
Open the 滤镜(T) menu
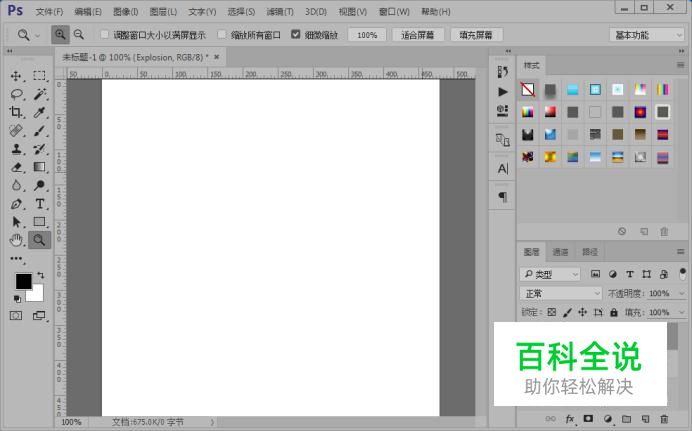pyautogui.click(x=280, y=12)
